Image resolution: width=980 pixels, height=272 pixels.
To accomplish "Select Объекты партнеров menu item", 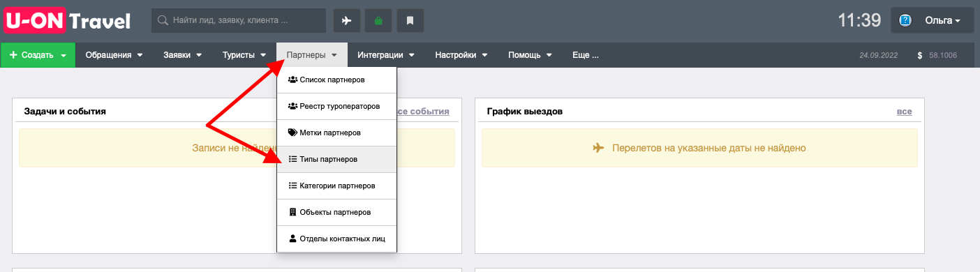I will pyautogui.click(x=337, y=212).
